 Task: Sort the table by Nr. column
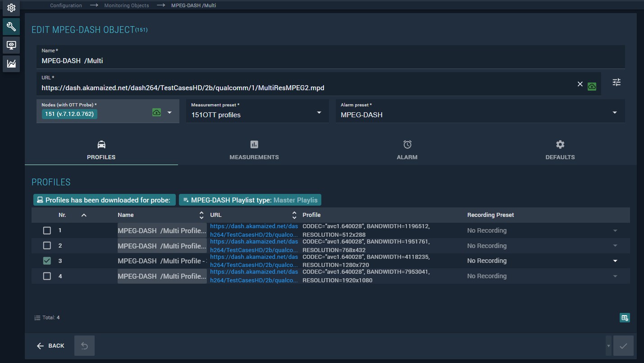click(x=62, y=215)
